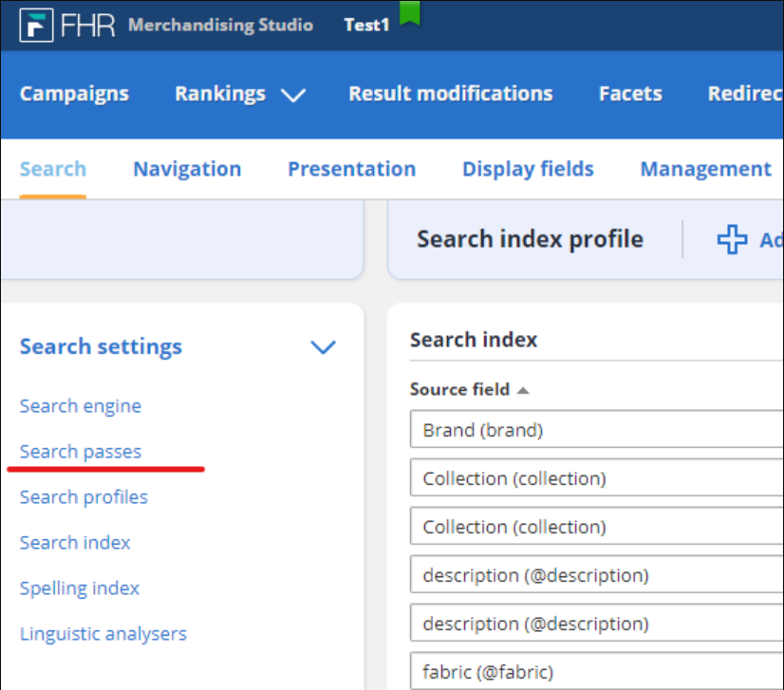Open the Campaigns menu item

coord(74,94)
